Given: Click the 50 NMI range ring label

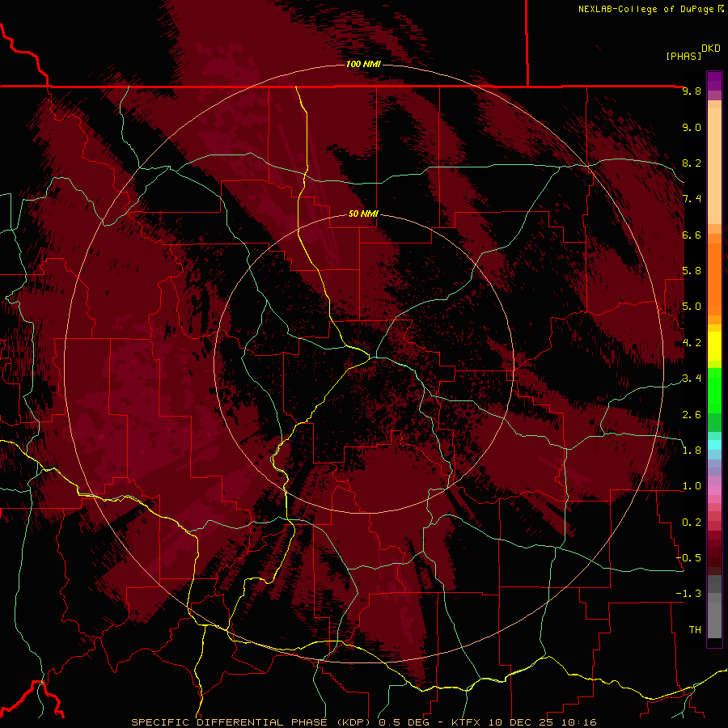Looking at the screenshot, I should coord(363,214).
